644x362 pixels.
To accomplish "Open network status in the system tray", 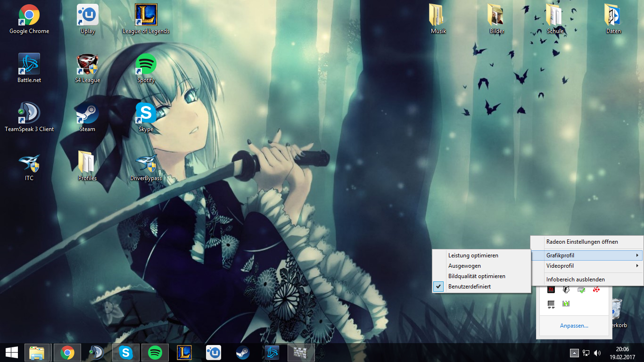I will pos(586,353).
